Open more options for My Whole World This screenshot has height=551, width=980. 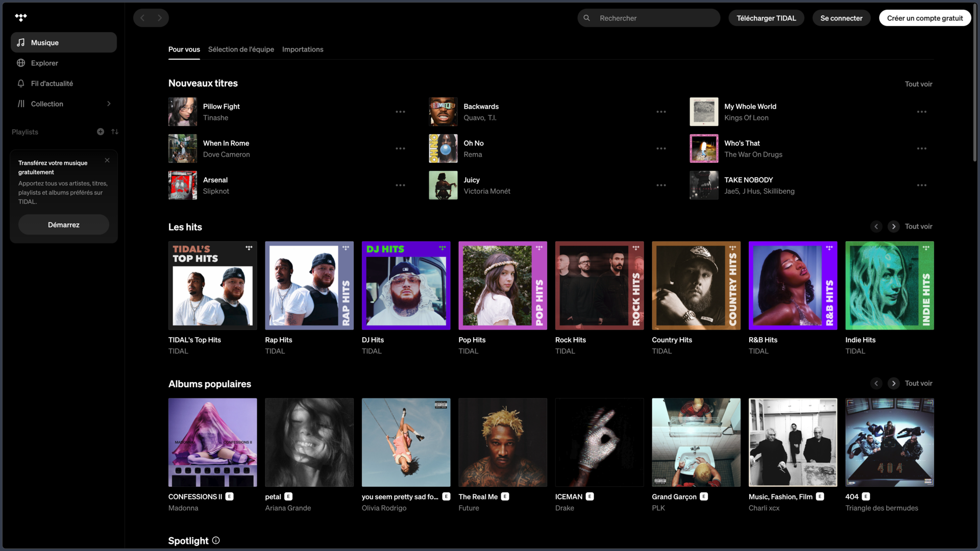coord(921,112)
